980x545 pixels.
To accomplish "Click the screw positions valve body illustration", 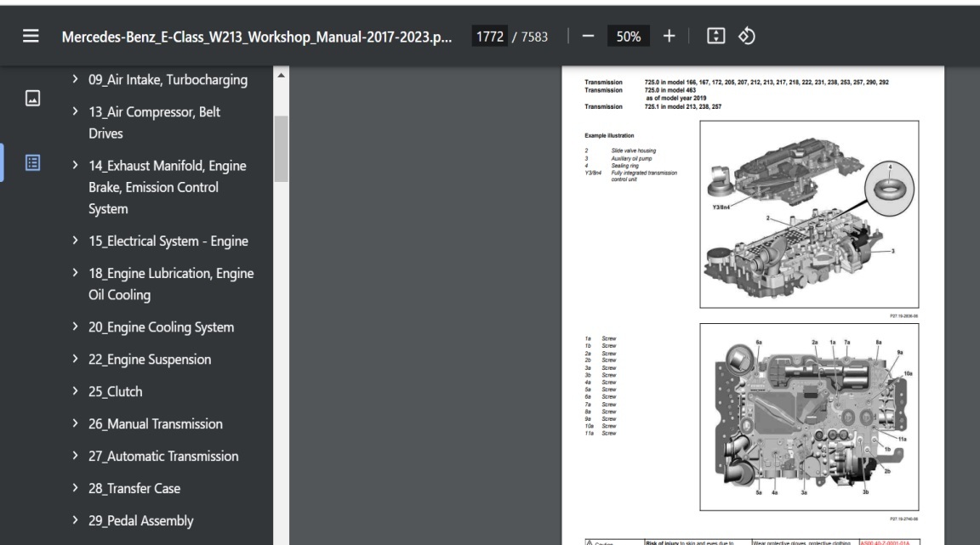I will click(x=809, y=417).
